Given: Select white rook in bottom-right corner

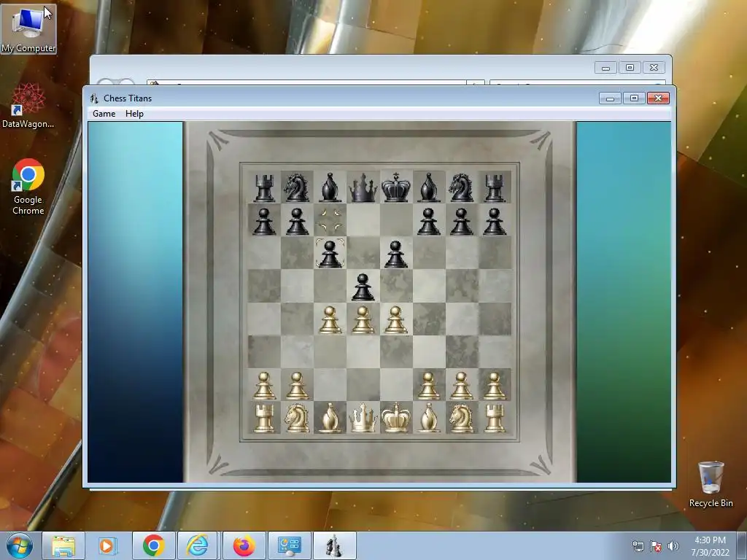Looking at the screenshot, I should (495, 419).
